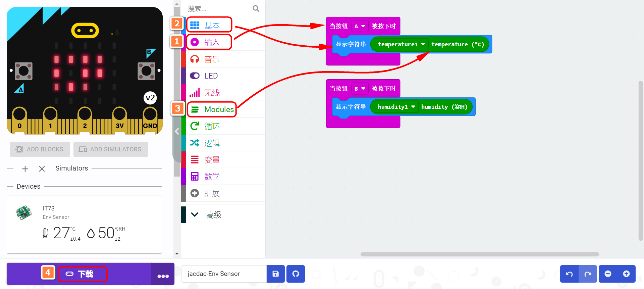Viewport: 644px width, 289px height.
Task: Click the search magnifier icon in toolbox
Action: (x=256, y=9)
